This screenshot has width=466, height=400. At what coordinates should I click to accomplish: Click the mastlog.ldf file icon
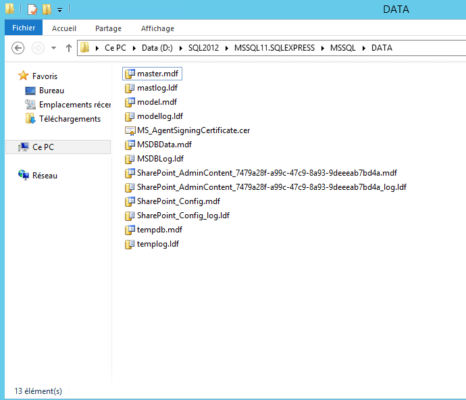pos(130,88)
